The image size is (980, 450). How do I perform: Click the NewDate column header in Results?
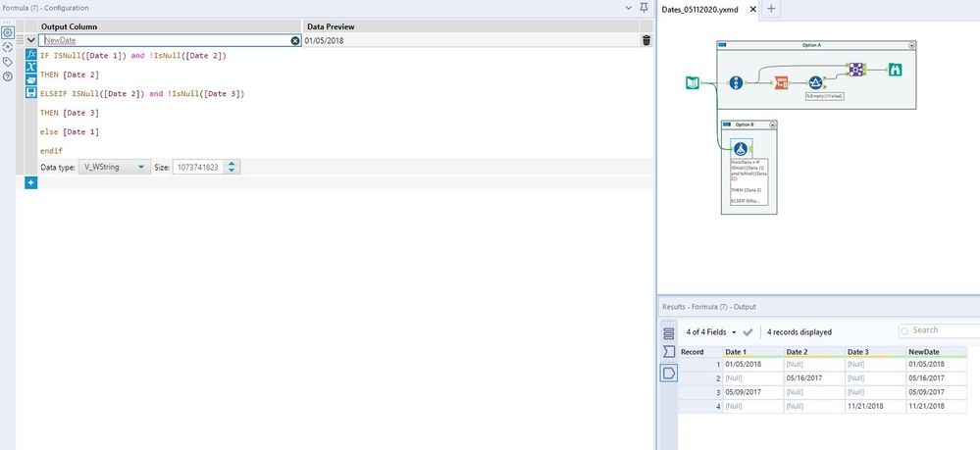[x=936, y=352]
